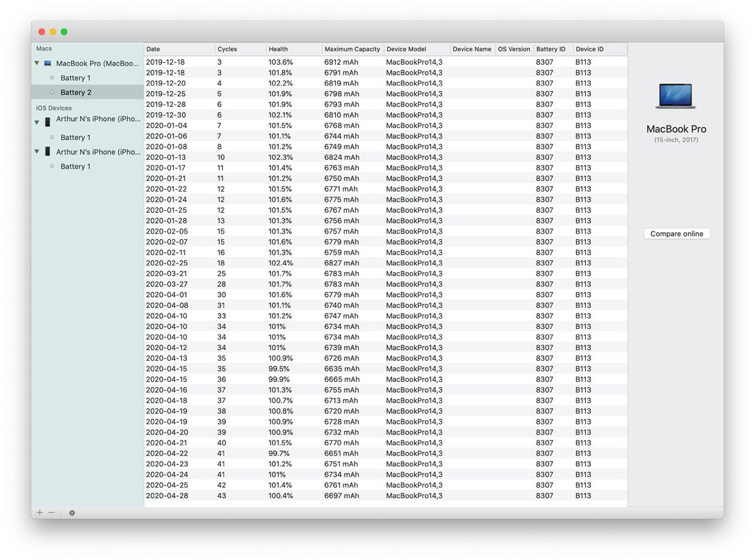This screenshot has width=755, height=560.
Task: Click the MacBook laptop icon in sidebar
Action: [48, 63]
